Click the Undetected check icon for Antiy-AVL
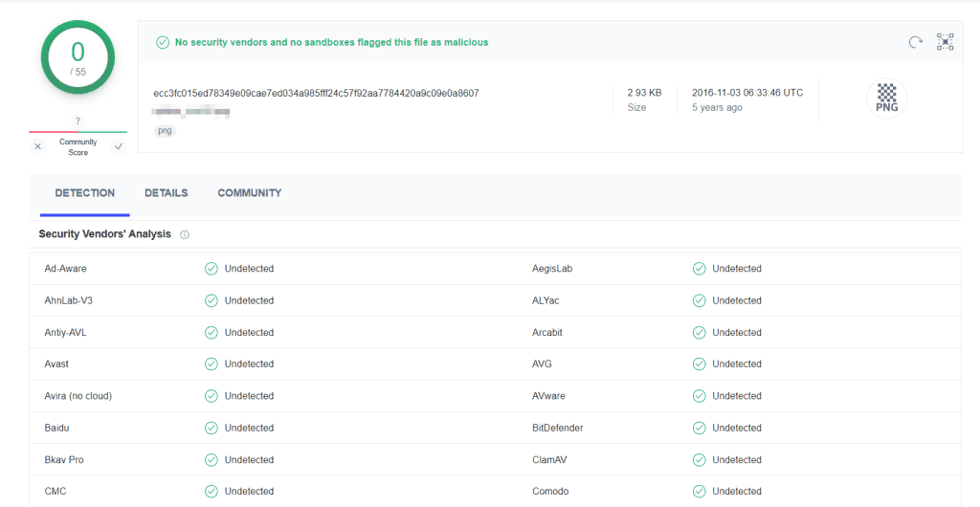The height and width of the screenshot is (507, 980). 212,332
